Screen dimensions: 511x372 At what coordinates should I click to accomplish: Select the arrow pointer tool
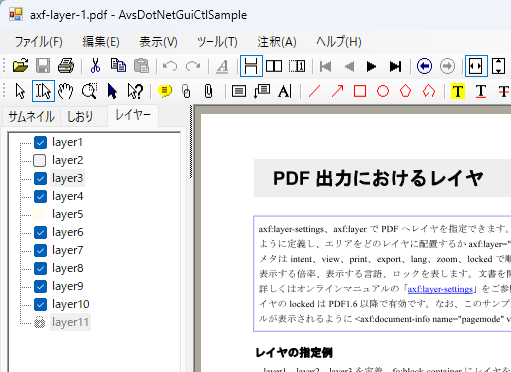click(x=20, y=91)
